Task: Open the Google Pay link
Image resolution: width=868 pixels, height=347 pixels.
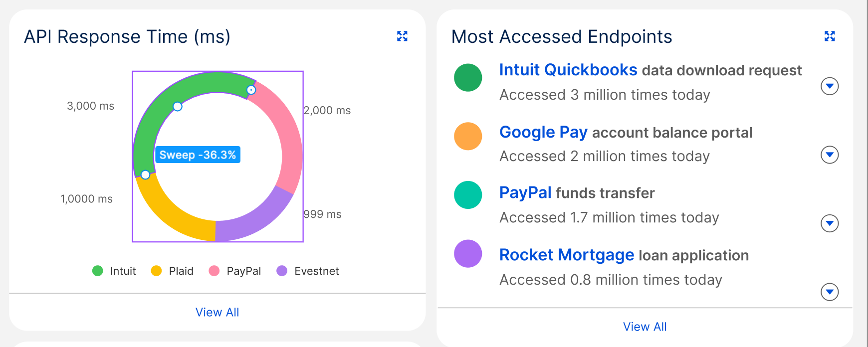Action: click(x=543, y=132)
